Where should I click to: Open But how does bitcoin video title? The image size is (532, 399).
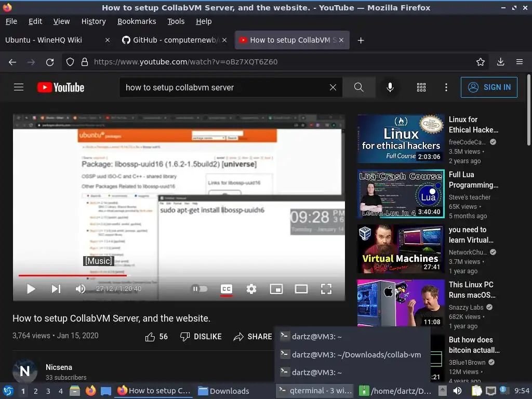pyautogui.click(x=474, y=345)
